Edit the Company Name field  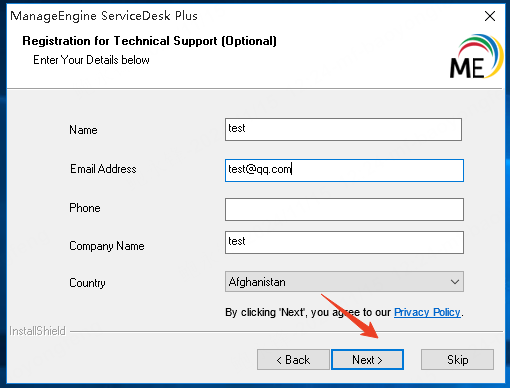[344, 242]
